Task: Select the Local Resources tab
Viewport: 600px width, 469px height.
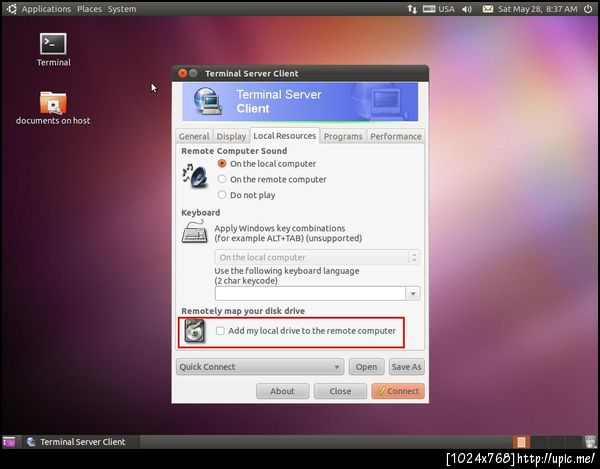Action: point(285,136)
